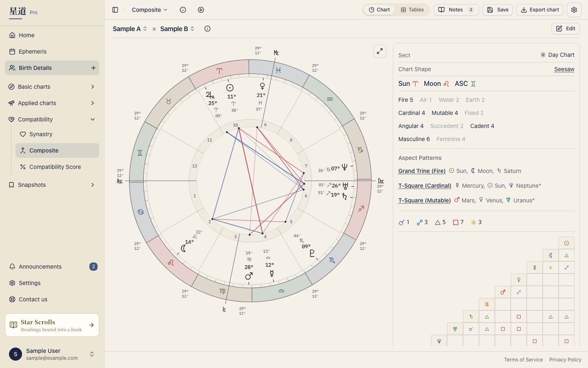588x368 pixels.
Task: Add new birth details with plus icon
Action: pyautogui.click(x=94, y=68)
